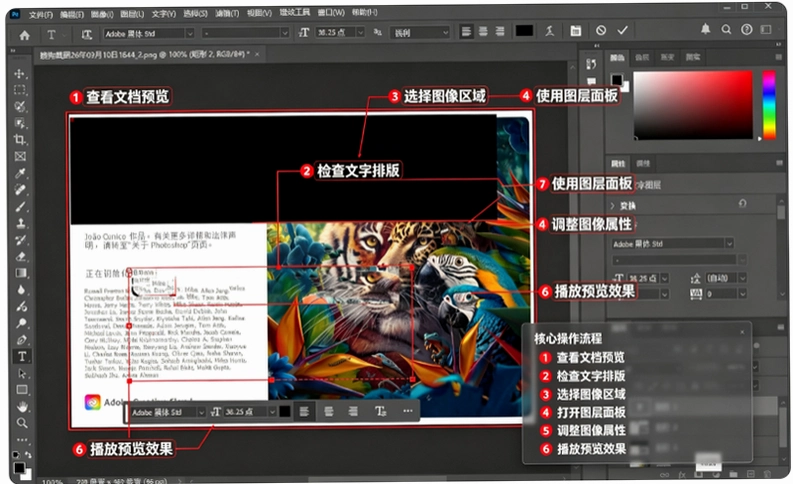Screen dimensions: 793x484
Task: Select the Path Selection tool
Action: (x=22, y=374)
